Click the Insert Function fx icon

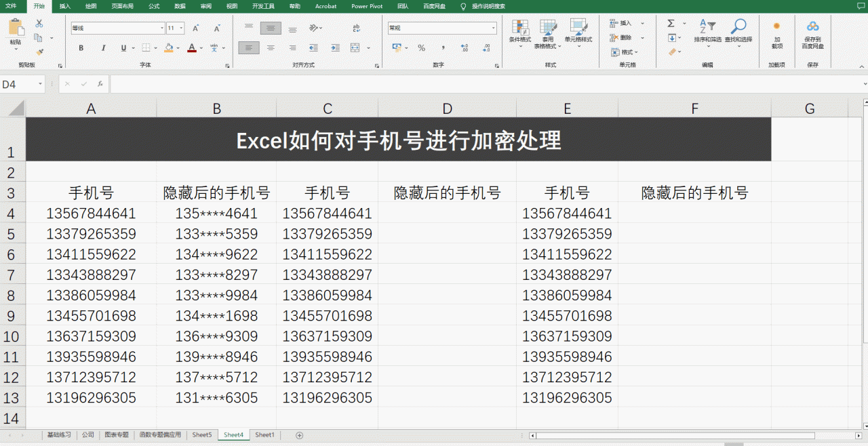point(100,84)
